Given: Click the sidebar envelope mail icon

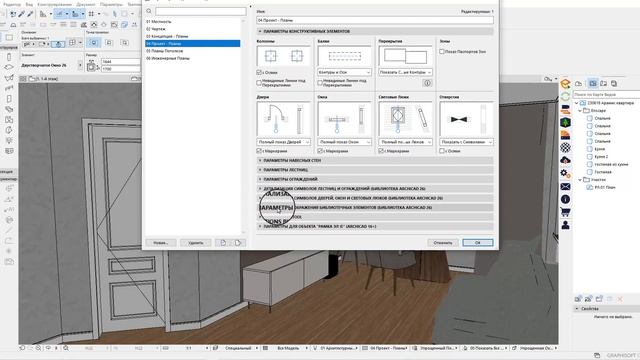Looking at the screenshot, I should click(x=565, y=187).
